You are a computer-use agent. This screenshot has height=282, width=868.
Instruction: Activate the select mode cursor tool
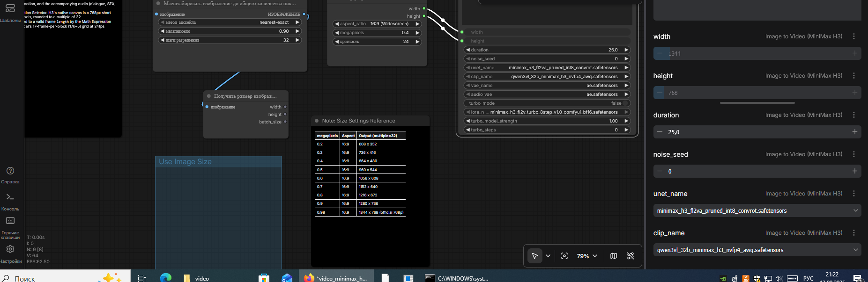[534, 256]
